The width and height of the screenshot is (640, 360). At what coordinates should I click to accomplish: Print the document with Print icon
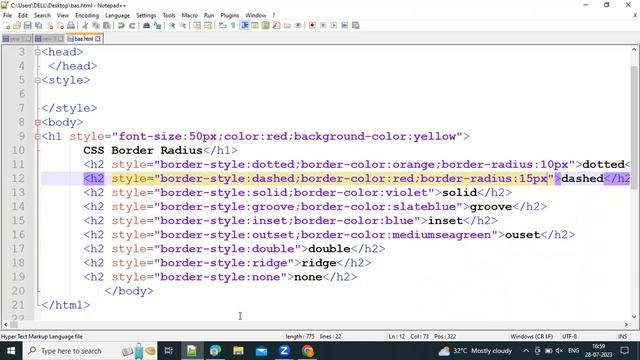point(71,25)
